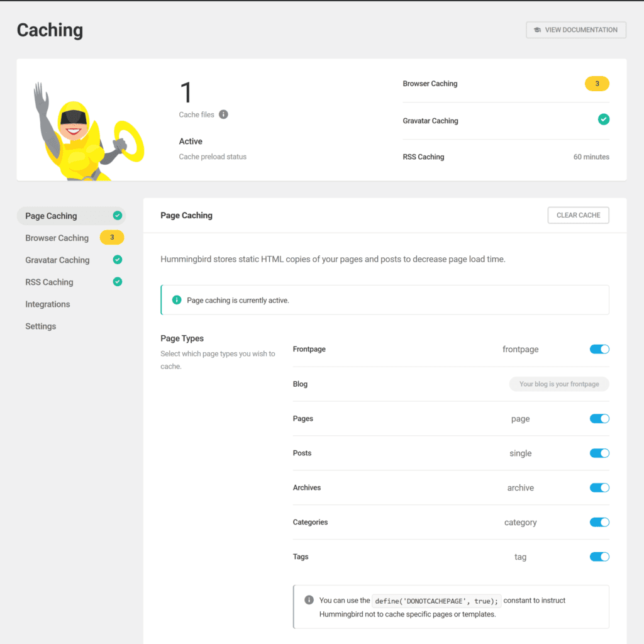
Task: Click the 60 minutes RSS value
Action: (591, 157)
